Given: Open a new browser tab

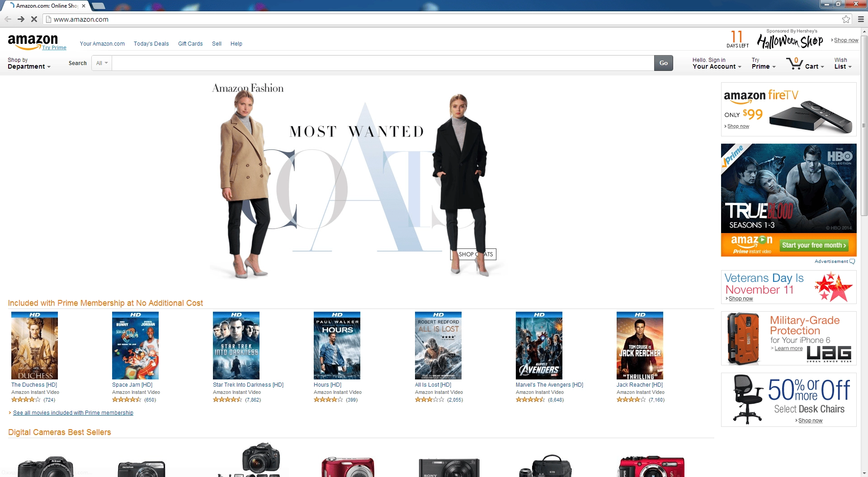Looking at the screenshot, I should (99, 6).
